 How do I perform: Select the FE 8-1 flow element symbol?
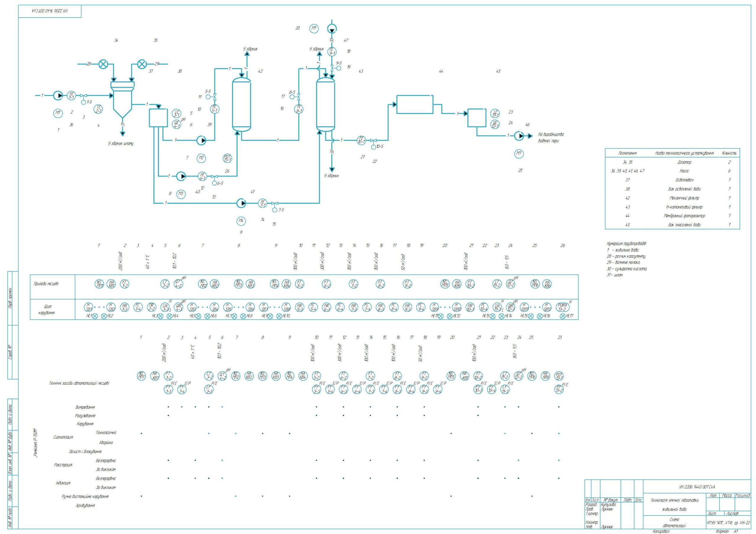point(299,109)
